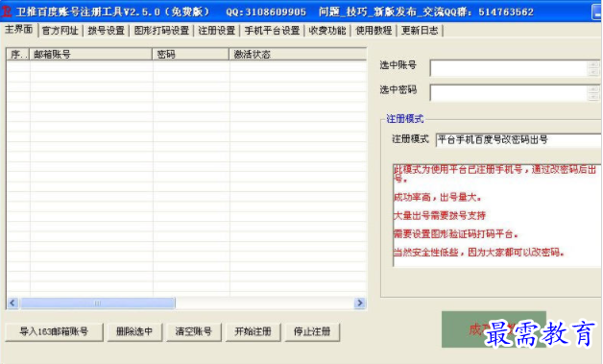Click the app icon in title bar
The width and height of the screenshot is (603, 364).
(x=6, y=12)
